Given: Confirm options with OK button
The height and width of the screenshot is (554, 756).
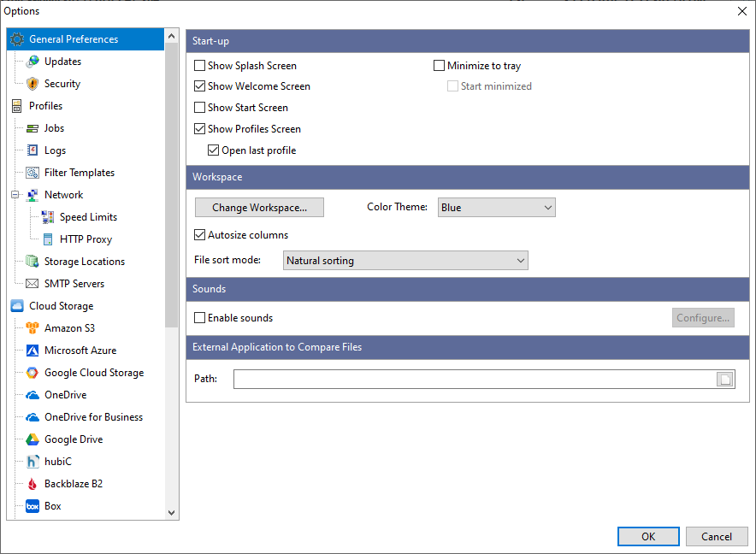Looking at the screenshot, I should (648, 537).
